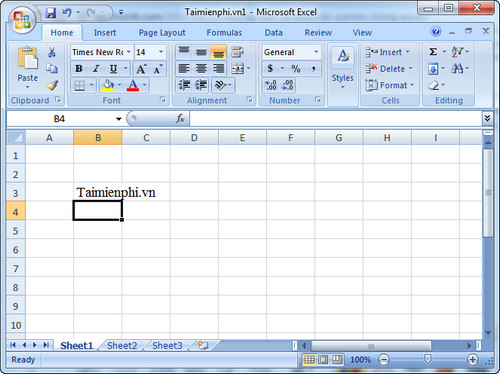
Task: Click the Insert cells button
Action: (x=388, y=52)
